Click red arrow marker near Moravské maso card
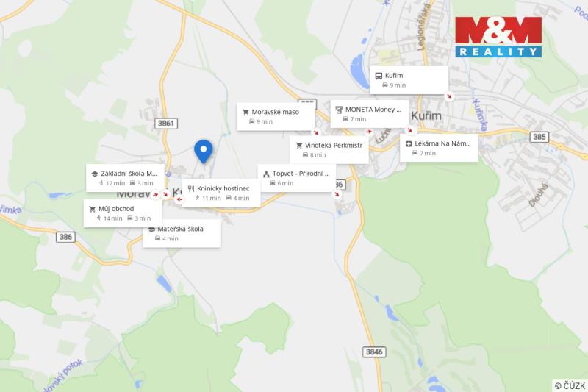Viewport: 588px width, 392px height. 316,132
